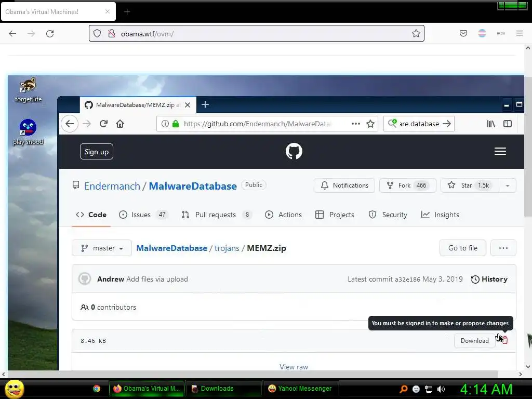Image resolution: width=532 pixels, height=399 pixels.
Task: Open the Pocket save icon in outer toolbar
Action: [463, 33]
